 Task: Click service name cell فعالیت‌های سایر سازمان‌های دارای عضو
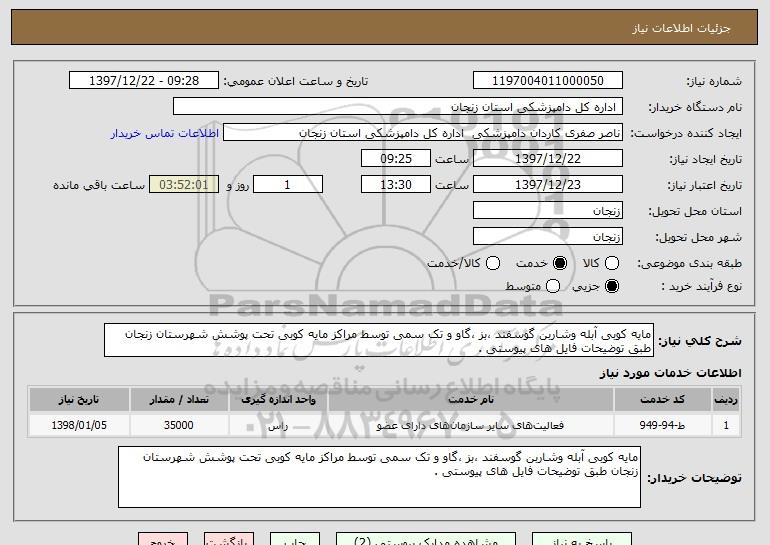(x=470, y=425)
